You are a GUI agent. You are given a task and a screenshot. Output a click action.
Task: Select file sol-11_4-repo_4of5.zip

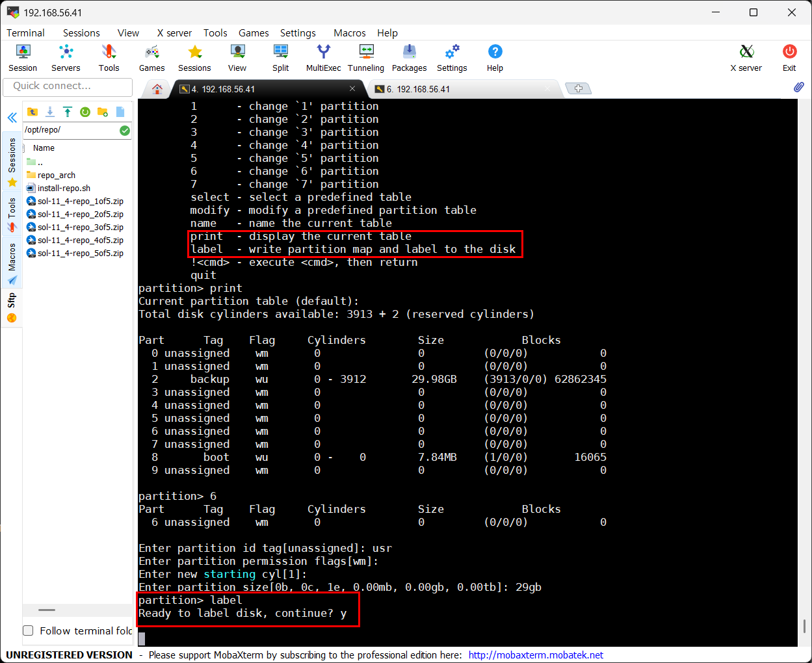[x=75, y=240]
